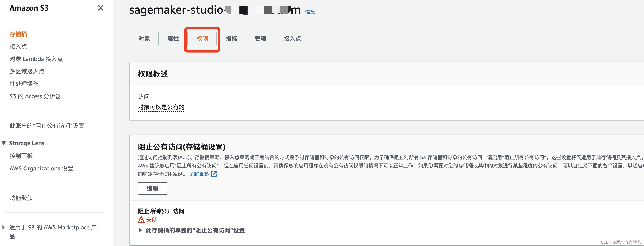Click the Amazon S3 sidebar title

pos(29,8)
